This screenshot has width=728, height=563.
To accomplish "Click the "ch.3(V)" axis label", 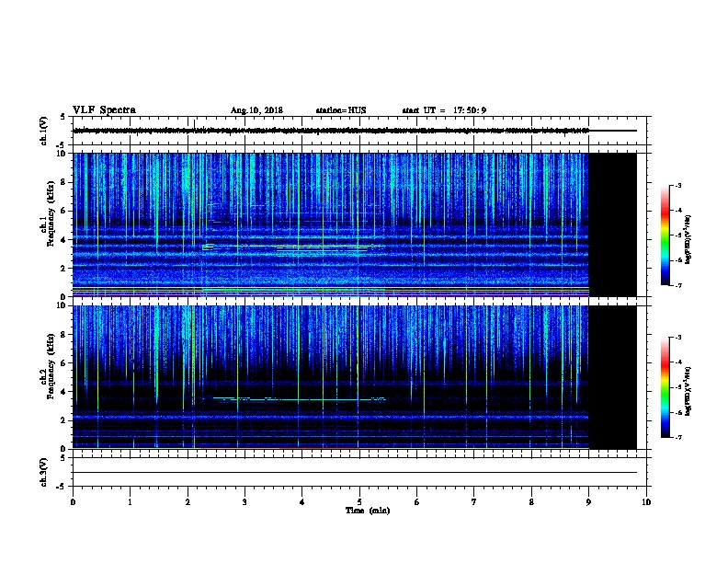I will point(43,472).
